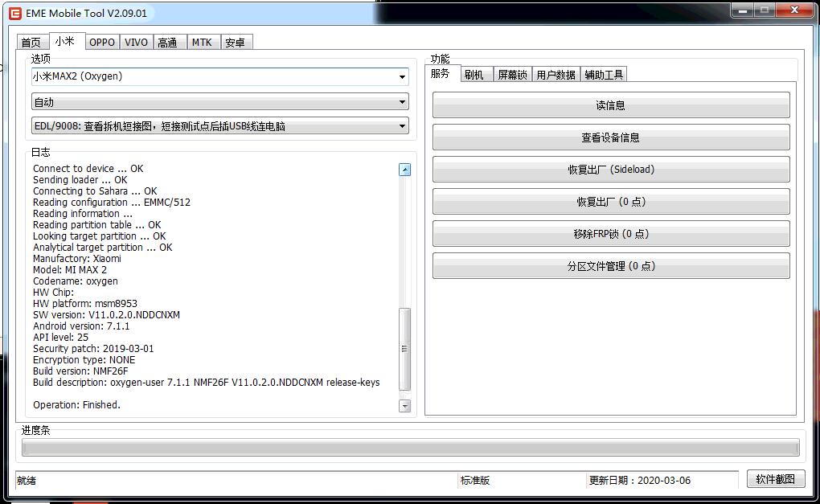Open the 首页 tab
The width and height of the screenshot is (820, 504).
pos(31,43)
